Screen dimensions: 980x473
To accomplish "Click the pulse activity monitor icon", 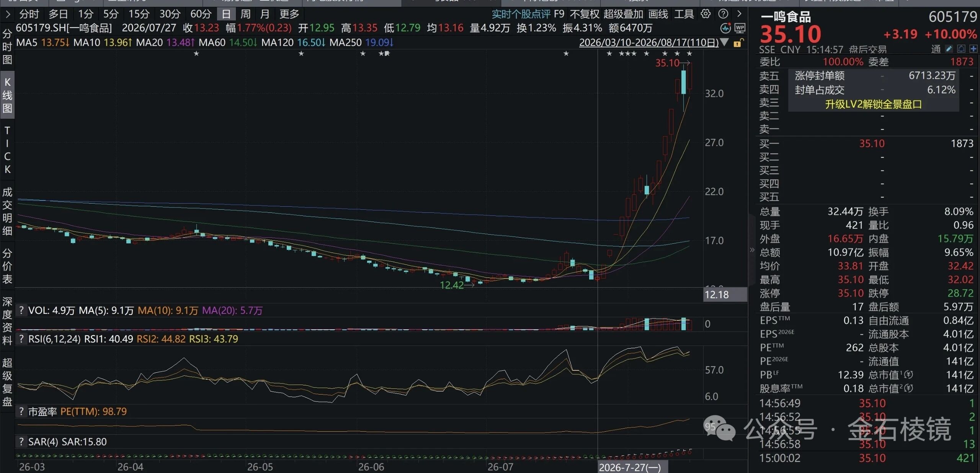I will click(725, 28).
